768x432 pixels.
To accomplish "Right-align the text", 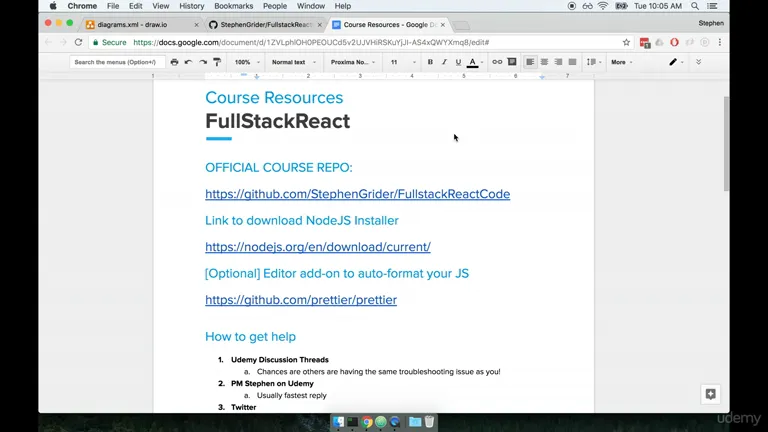I will pos(558,62).
